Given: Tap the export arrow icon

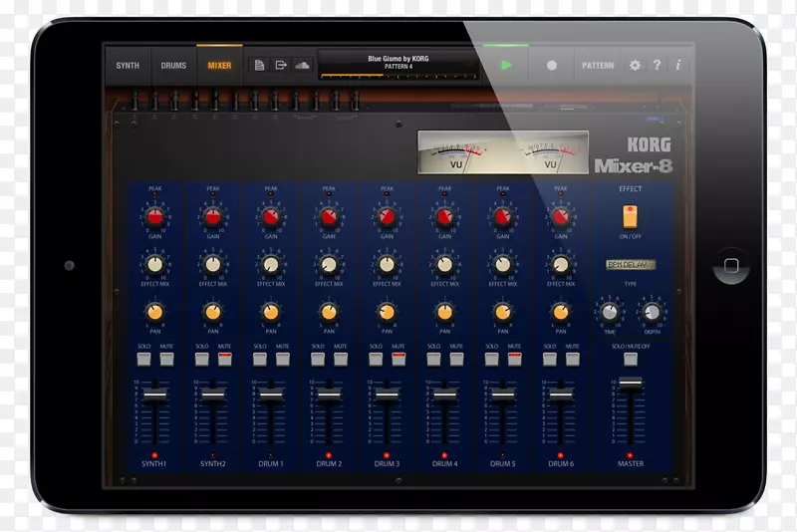Looking at the screenshot, I should (281, 65).
